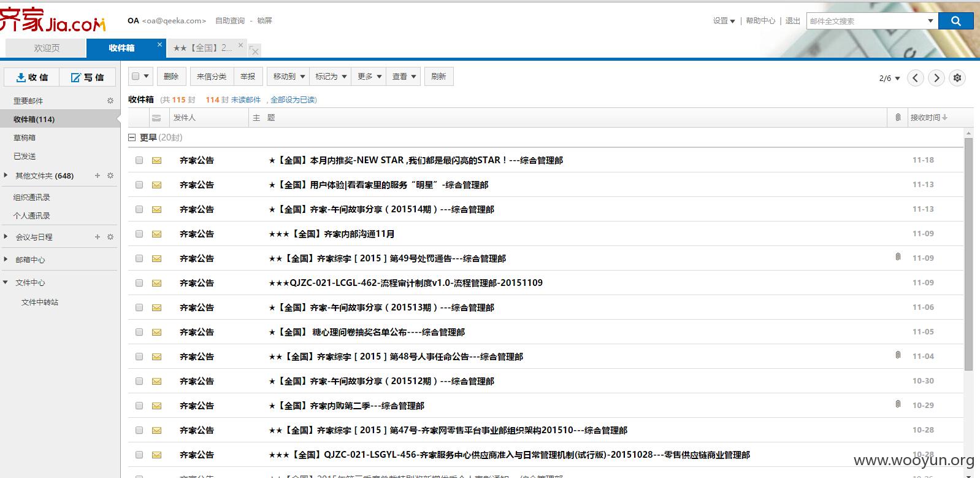
Task: Click the paperclip attachment column header
Action: point(898,117)
